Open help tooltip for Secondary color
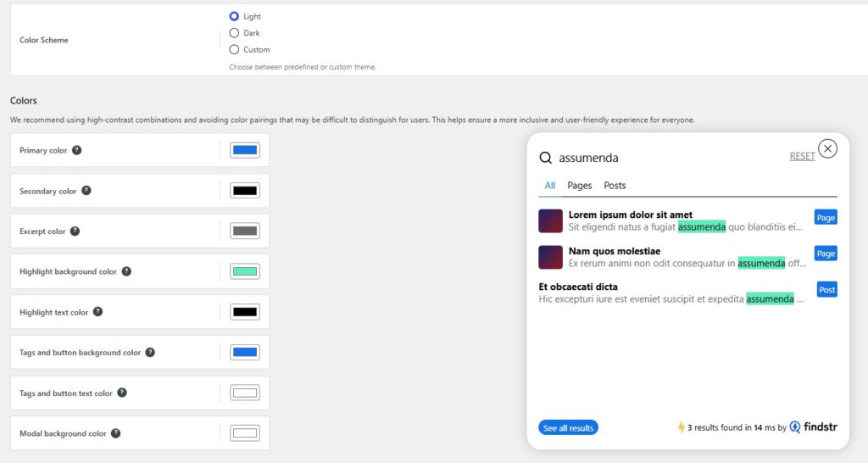 pyautogui.click(x=86, y=191)
